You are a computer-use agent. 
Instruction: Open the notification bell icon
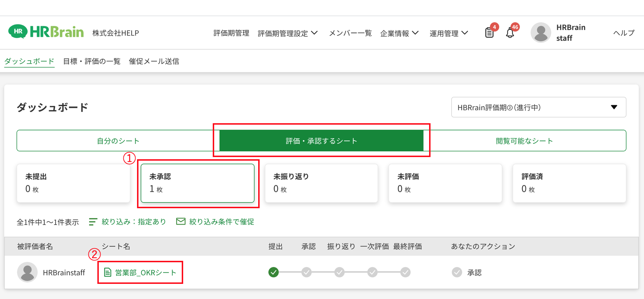pos(510,33)
